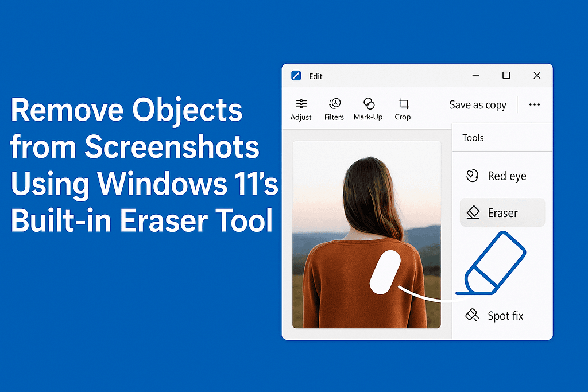Minimize the Edit window

475,76
